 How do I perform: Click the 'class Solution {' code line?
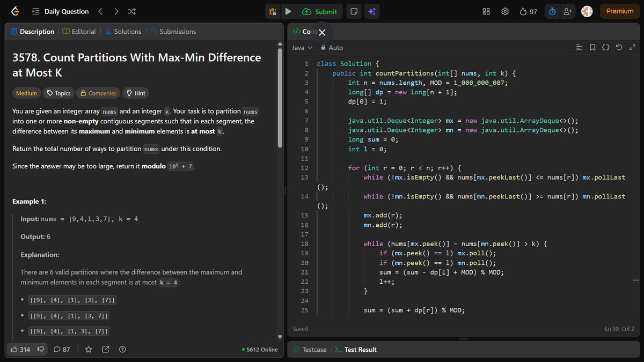click(348, 64)
